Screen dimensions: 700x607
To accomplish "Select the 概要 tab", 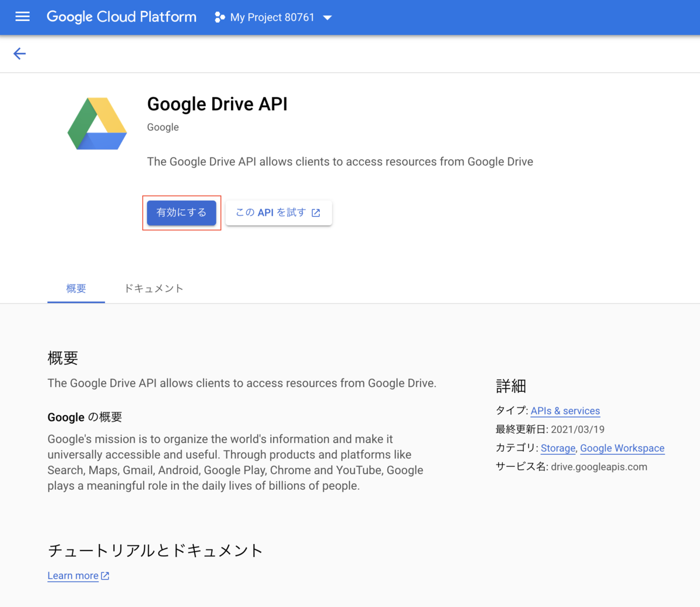I will tap(75, 288).
